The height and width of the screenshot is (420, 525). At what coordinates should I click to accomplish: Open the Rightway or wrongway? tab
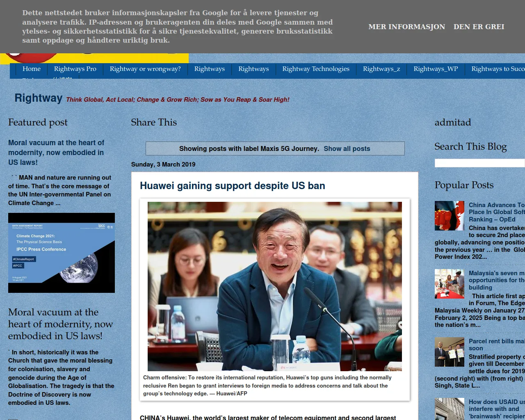point(145,69)
